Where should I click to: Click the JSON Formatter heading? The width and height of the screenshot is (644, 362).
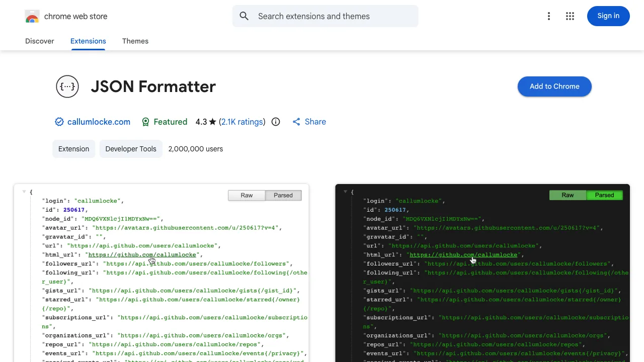(x=153, y=86)
